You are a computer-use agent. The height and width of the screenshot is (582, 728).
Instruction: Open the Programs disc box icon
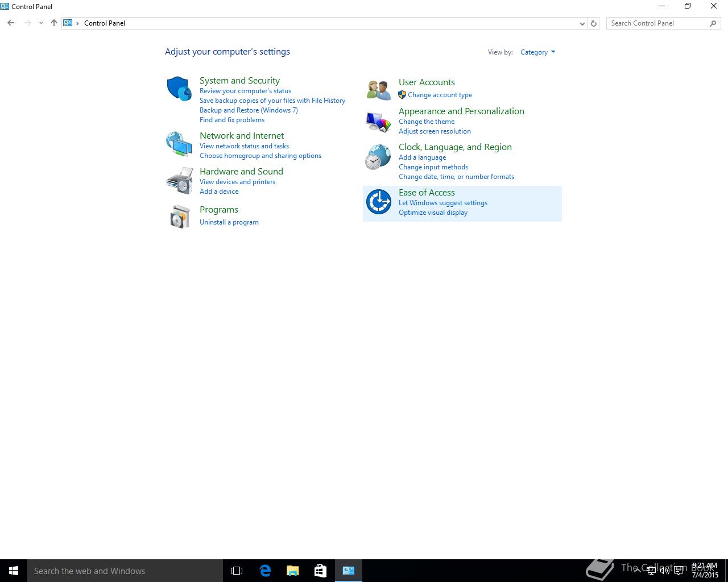[180, 217]
